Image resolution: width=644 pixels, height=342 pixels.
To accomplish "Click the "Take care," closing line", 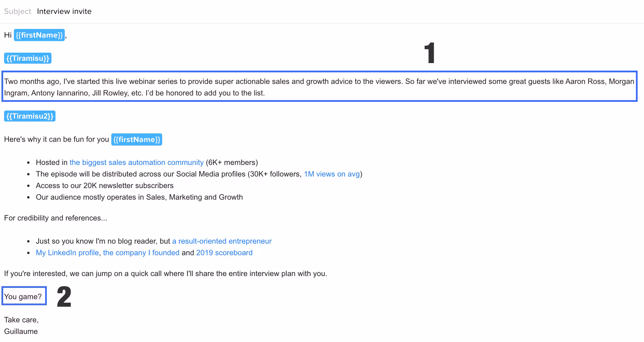I will [21, 320].
